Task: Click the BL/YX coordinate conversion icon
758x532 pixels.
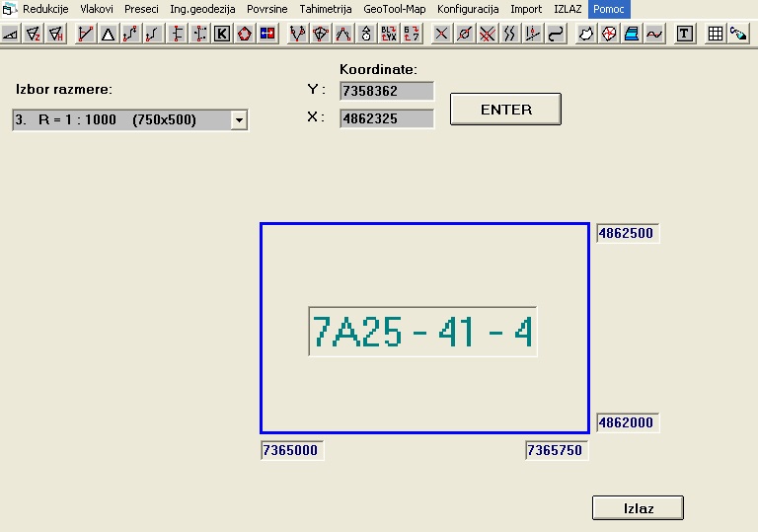Action: 389,34
